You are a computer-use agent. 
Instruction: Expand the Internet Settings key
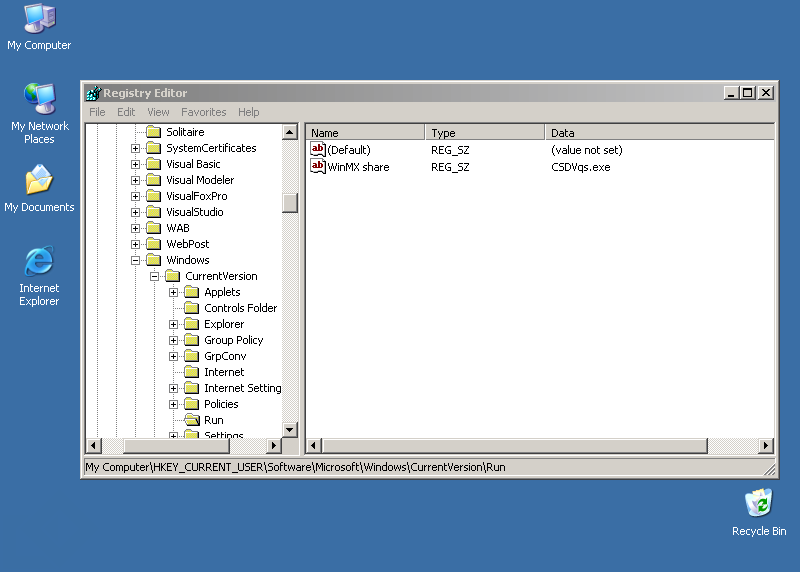[173, 388]
